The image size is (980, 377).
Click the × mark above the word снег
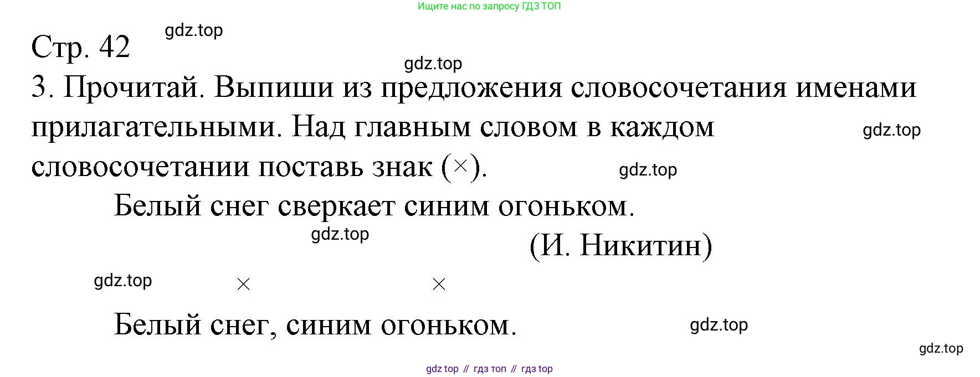pyautogui.click(x=243, y=285)
